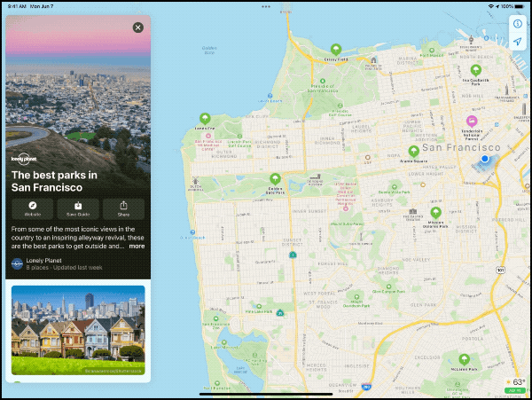Viewport: 532px width, 400px height.
Task: Select the Golden Gate Park pin
Action: coord(275,178)
